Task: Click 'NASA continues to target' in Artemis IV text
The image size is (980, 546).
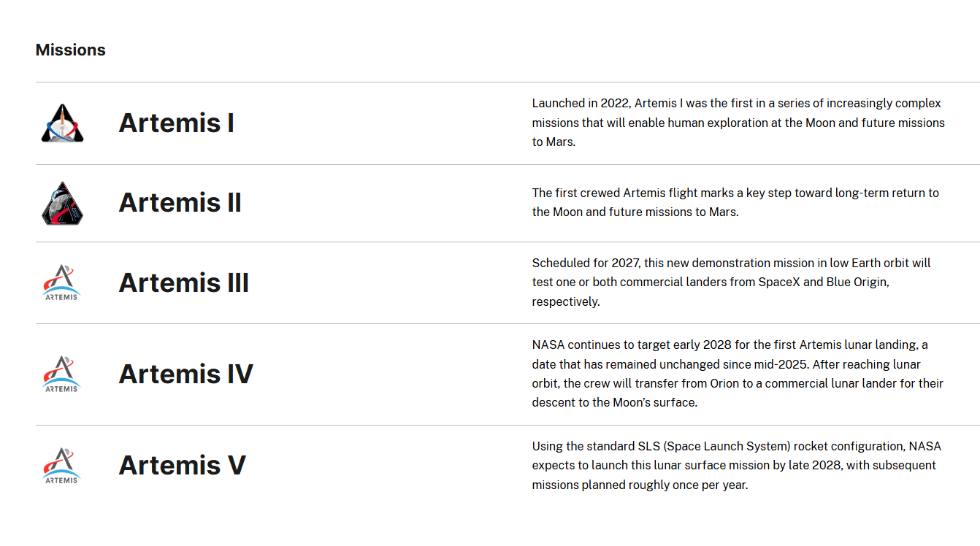Action: pyautogui.click(x=600, y=345)
